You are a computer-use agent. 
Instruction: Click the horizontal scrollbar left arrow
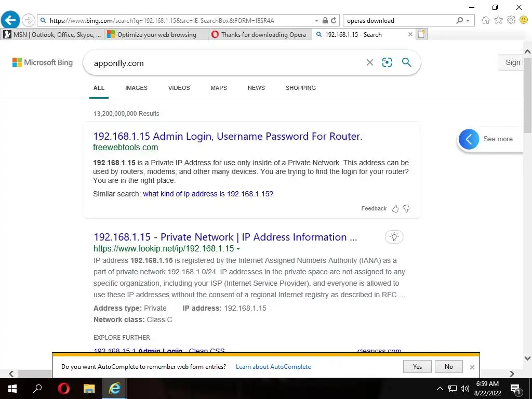pos(11,374)
